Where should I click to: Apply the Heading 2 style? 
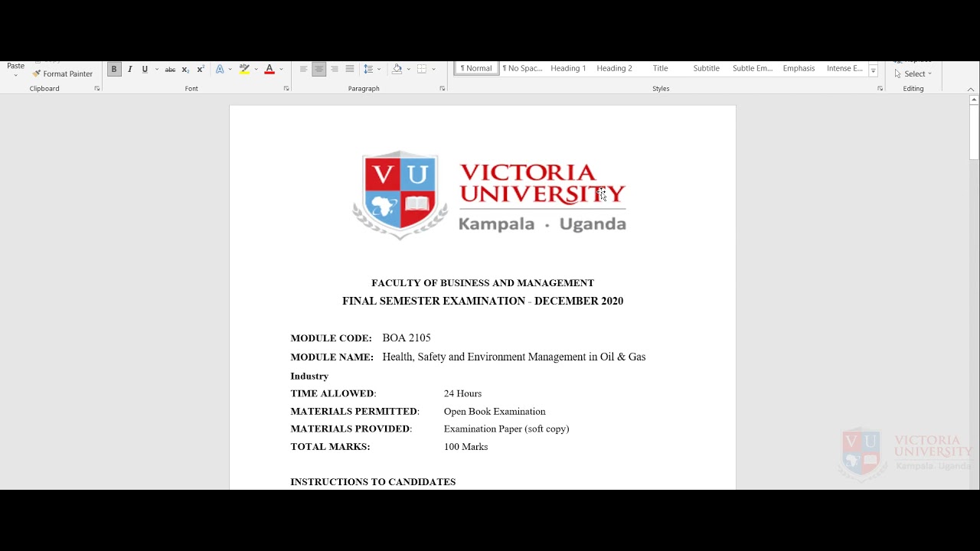pyautogui.click(x=615, y=69)
